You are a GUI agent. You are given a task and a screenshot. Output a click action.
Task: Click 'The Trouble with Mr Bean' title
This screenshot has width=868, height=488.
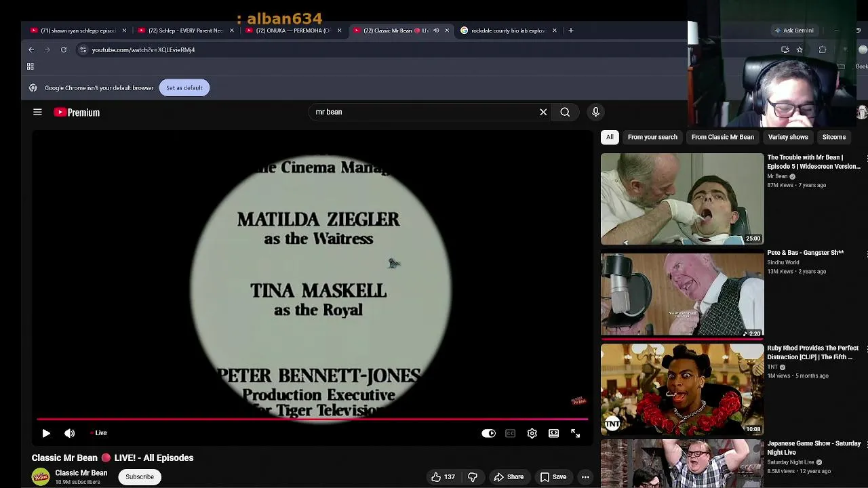tap(814, 162)
